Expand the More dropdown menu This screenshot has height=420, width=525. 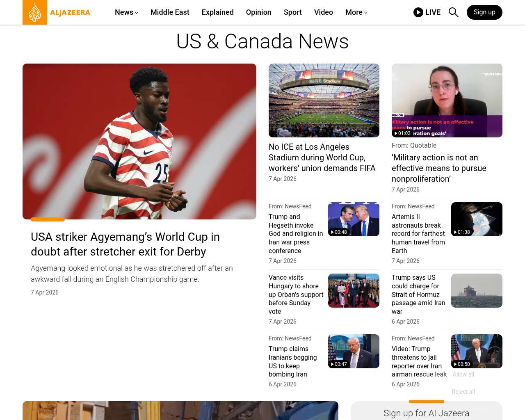click(356, 12)
